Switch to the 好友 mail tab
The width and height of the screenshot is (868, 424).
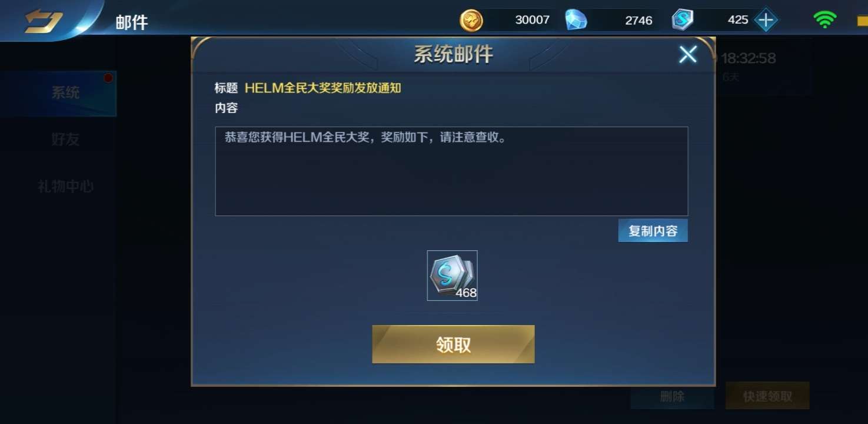click(x=65, y=140)
